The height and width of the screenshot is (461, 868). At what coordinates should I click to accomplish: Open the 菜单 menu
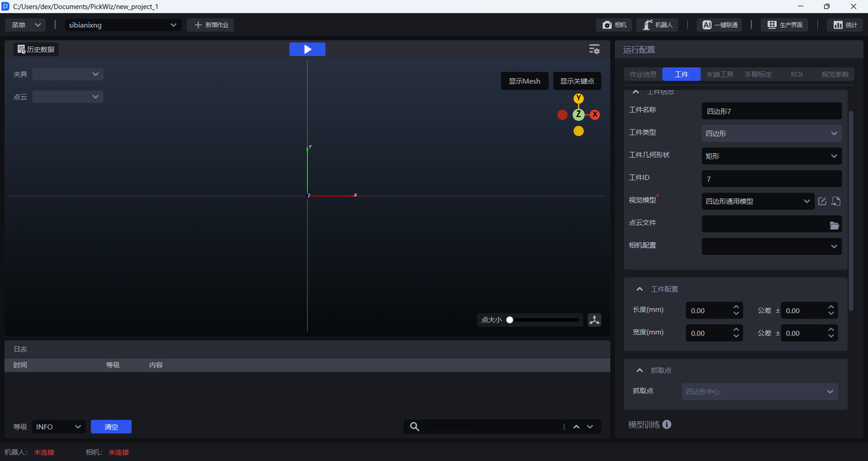(x=26, y=25)
